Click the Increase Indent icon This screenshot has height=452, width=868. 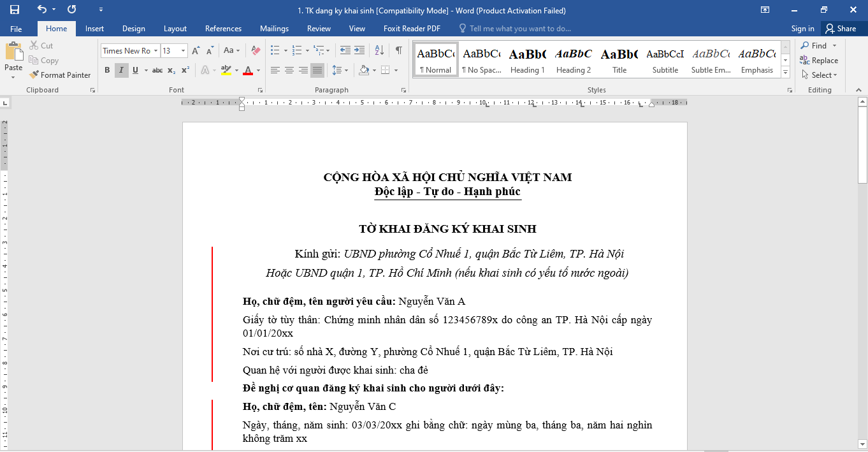(x=359, y=50)
